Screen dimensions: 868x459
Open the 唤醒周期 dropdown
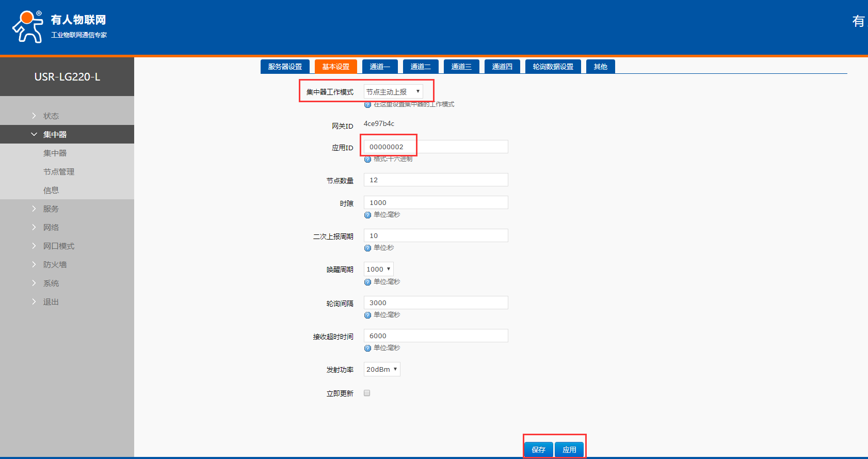pos(378,269)
